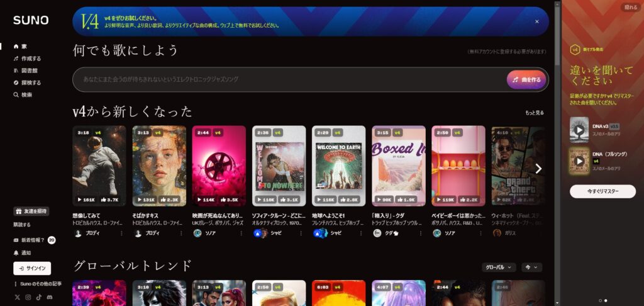The image size is (644, 306).
Task: Open the Boxed In song cover
Action: 398,166
